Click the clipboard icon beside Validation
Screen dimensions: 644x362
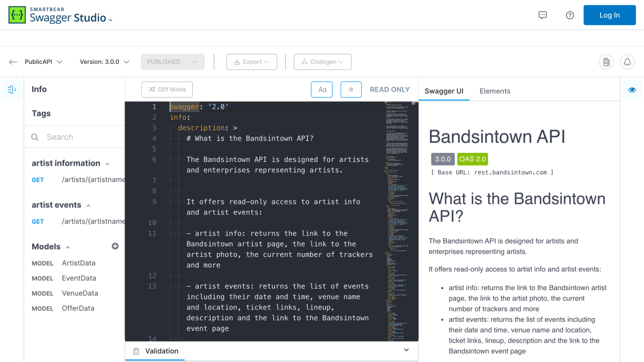[x=136, y=351]
